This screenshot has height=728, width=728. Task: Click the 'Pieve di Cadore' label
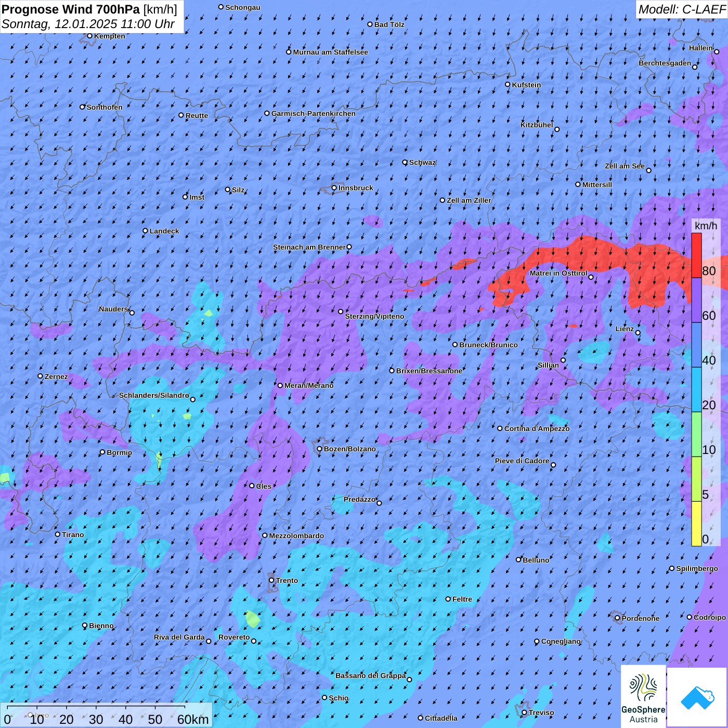click(x=522, y=461)
